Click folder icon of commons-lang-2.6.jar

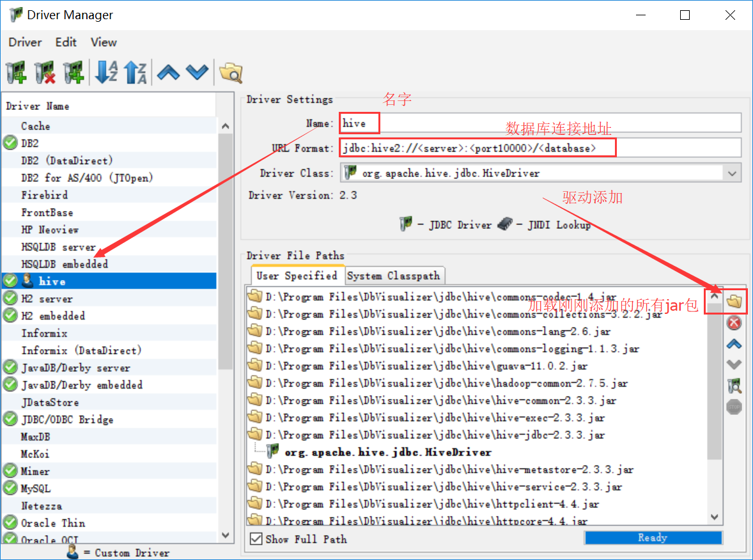tap(255, 331)
